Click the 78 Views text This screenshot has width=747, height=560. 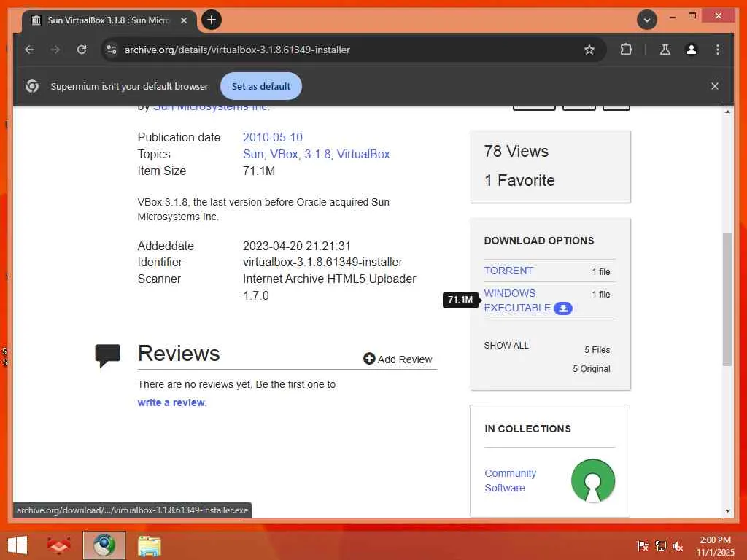(x=516, y=152)
